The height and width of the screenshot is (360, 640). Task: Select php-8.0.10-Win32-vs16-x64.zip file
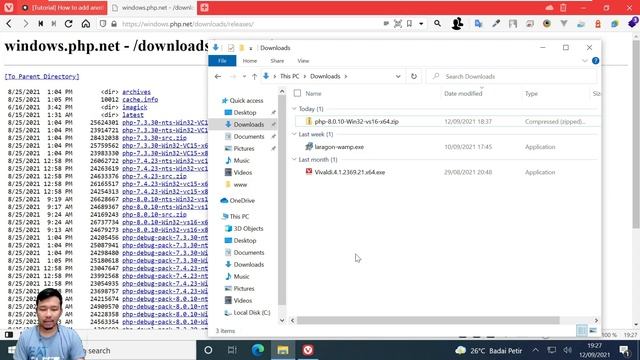tap(356, 122)
